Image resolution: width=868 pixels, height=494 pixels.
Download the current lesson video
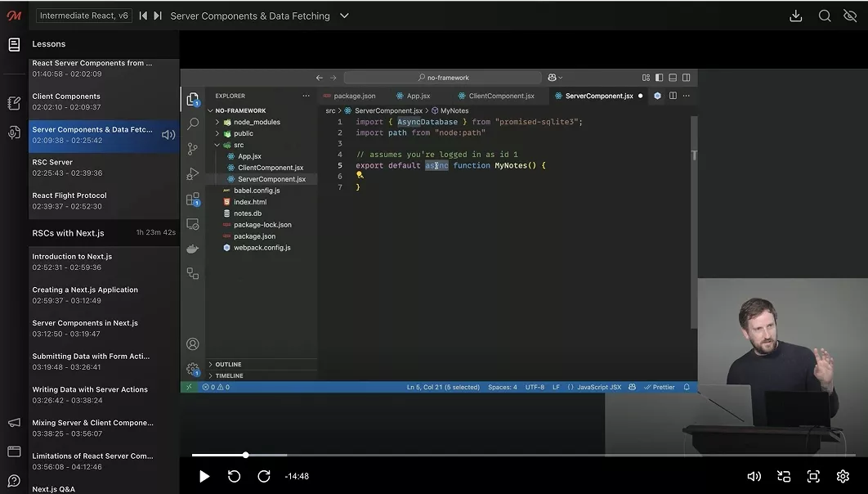click(x=795, y=16)
